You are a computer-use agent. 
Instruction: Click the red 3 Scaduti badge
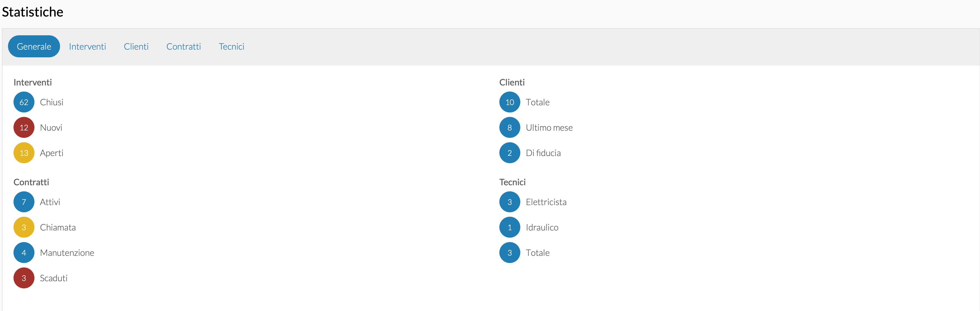click(x=24, y=278)
